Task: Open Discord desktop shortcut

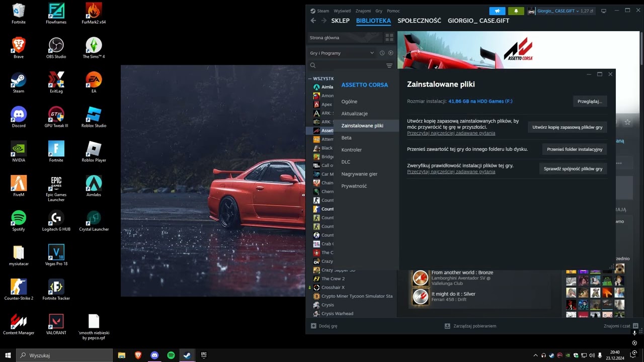Action: click(19, 118)
